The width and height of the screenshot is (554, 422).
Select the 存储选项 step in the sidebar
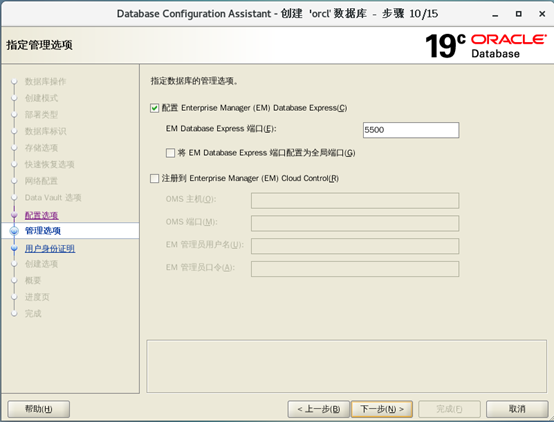tap(41, 148)
